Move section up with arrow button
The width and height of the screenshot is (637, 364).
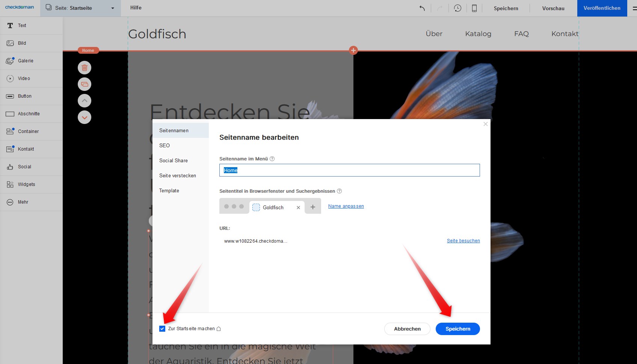[85, 101]
